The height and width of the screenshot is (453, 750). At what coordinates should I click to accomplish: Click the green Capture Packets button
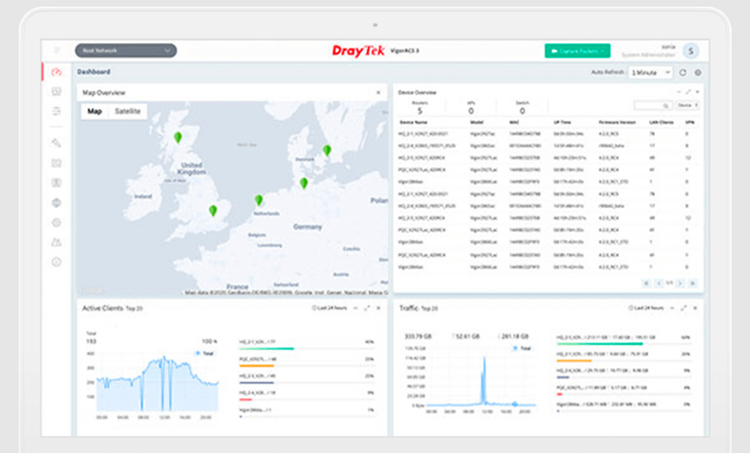pos(577,51)
